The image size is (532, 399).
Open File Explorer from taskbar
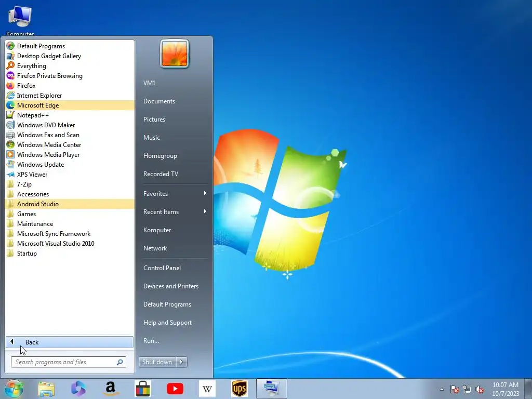46,389
